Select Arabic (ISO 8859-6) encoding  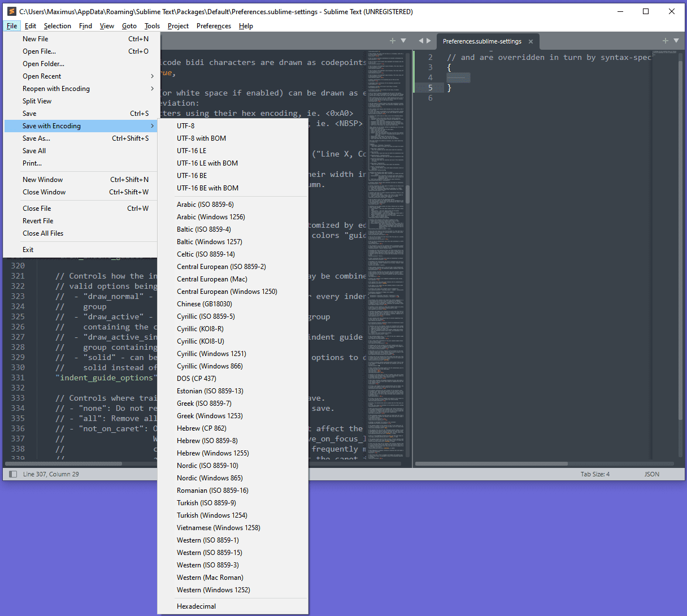point(233,205)
